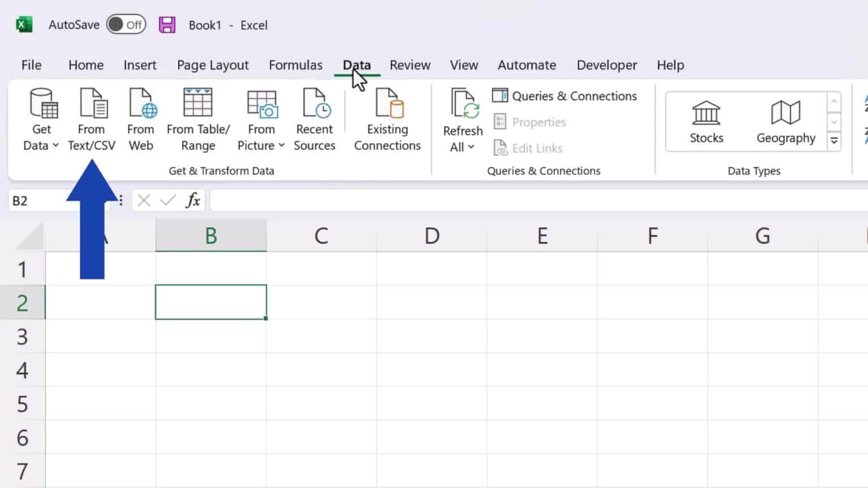Click the Insert Function fx button

point(192,200)
